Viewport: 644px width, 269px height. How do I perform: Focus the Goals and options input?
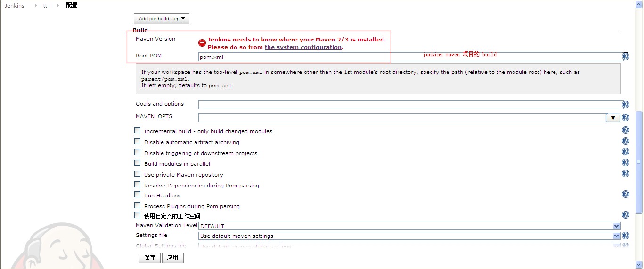pyautogui.click(x=410, y=105)
